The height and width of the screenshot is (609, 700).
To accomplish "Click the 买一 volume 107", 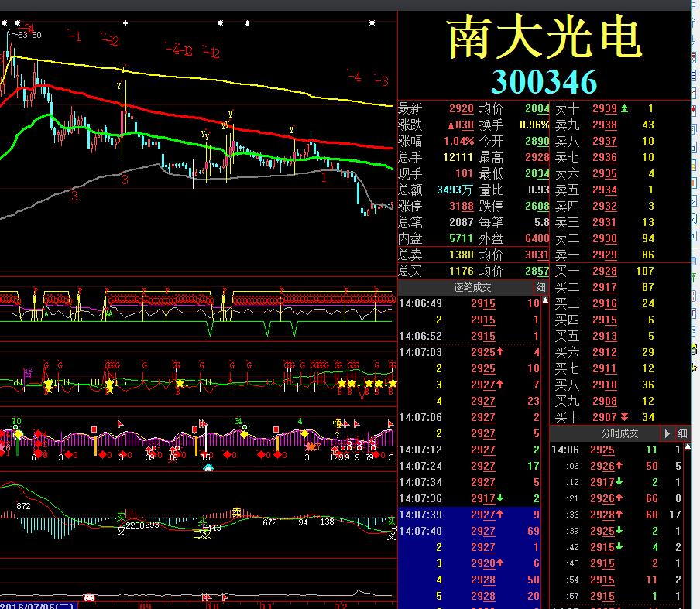I will pyautogui.click(x=645, y=272).
